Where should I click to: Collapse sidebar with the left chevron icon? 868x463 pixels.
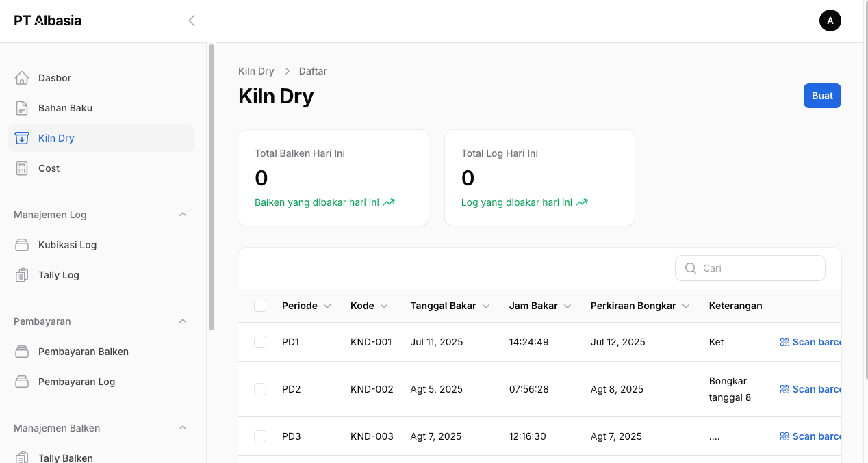click(192, 21)
